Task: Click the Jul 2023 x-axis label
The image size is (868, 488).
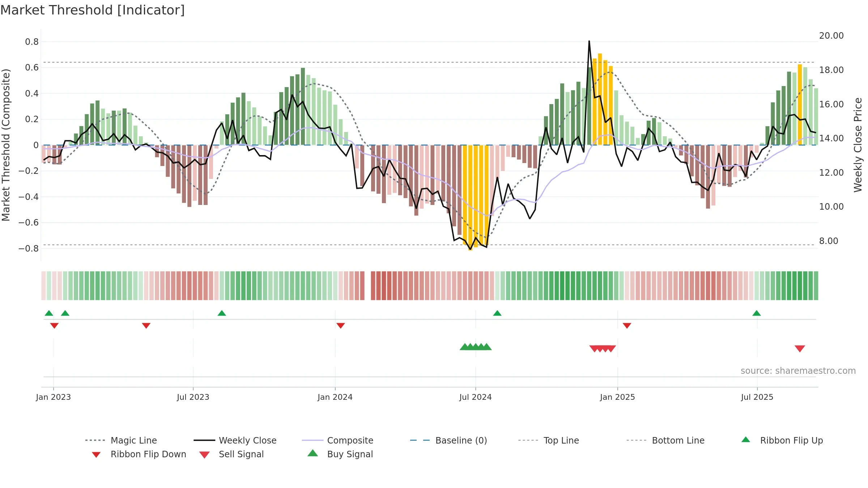Action: click(193, 397)
